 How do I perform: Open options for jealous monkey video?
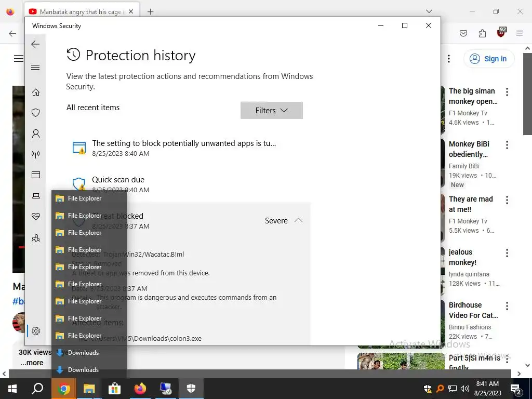(x=507, y=253)
